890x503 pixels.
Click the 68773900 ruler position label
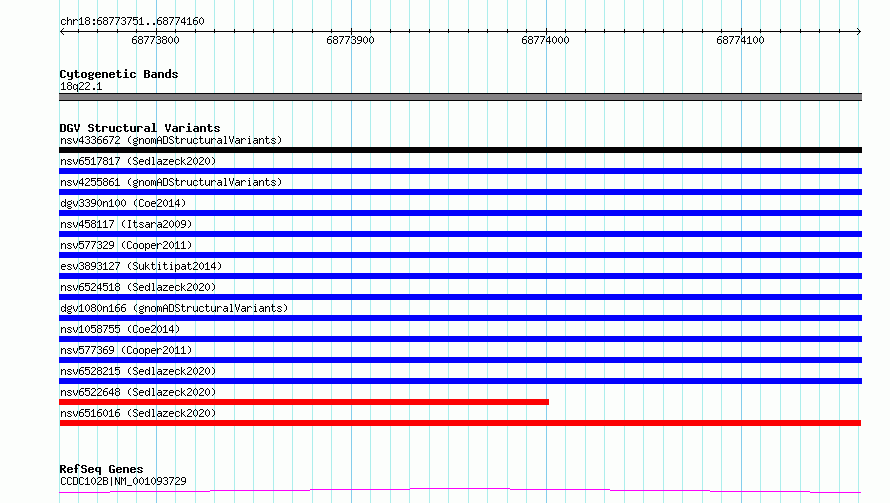[x=350, y=40]
